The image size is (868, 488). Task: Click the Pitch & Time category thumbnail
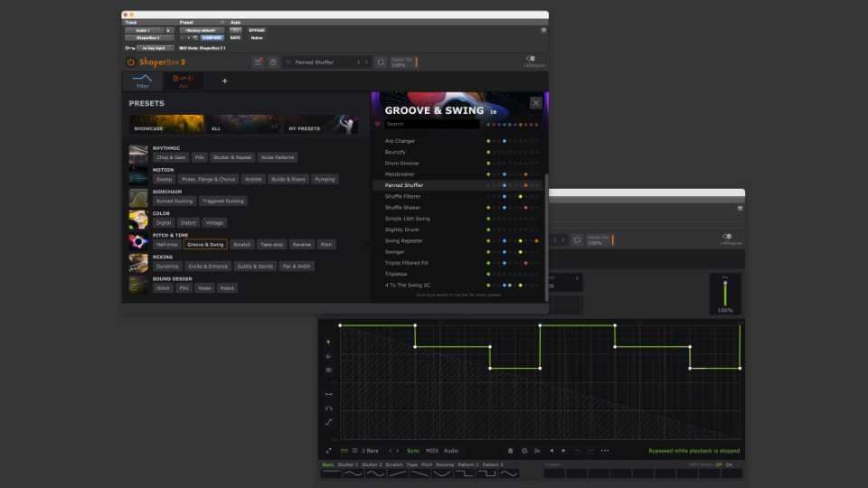pyautogui.click(x=138, y=241)
